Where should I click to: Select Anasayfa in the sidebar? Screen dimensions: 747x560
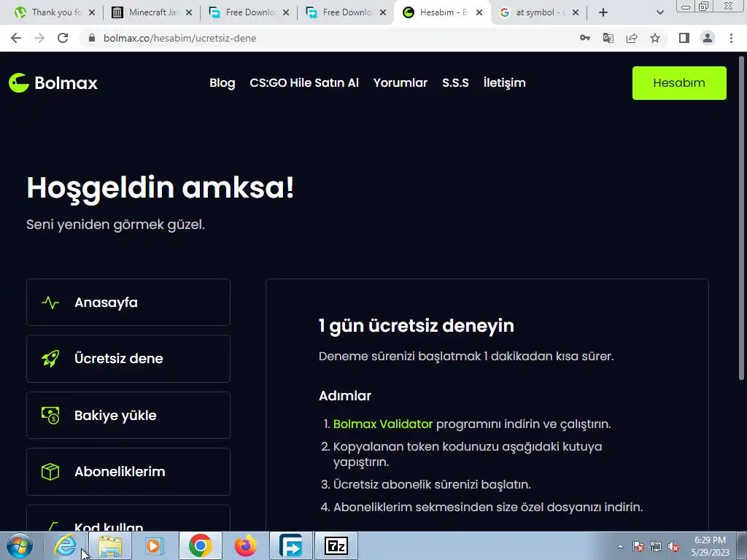(x=128, y=303)
